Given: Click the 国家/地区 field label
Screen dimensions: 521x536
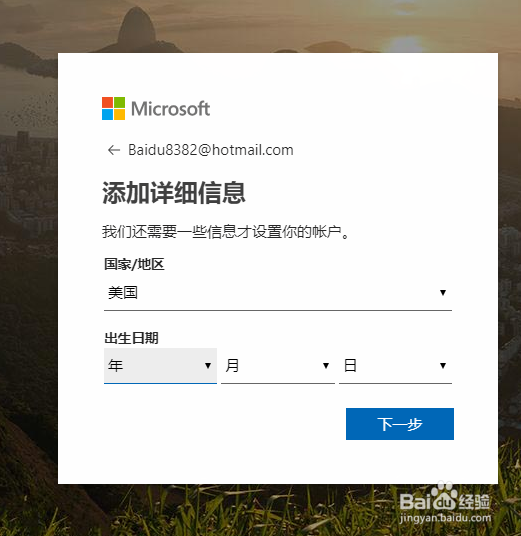Looking at the screenshot, I should [x=134, y=264].
